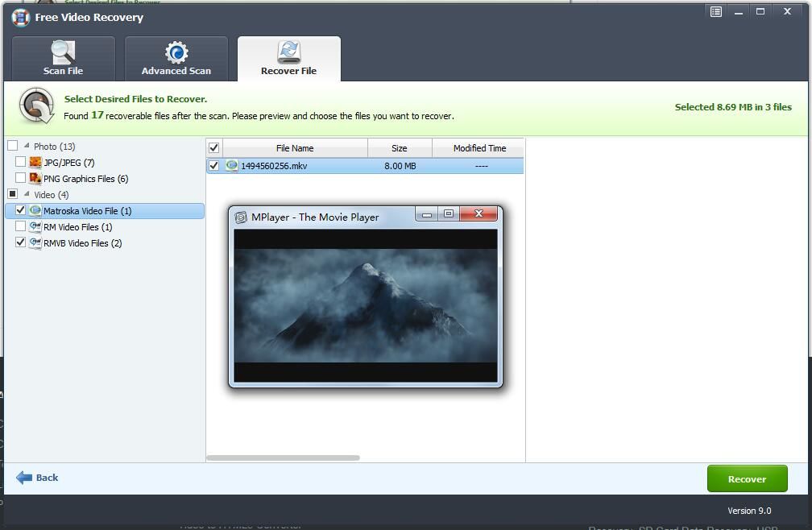
Task: Toggle the select-all checkbox in header
Action: click(x=213, y=147)
